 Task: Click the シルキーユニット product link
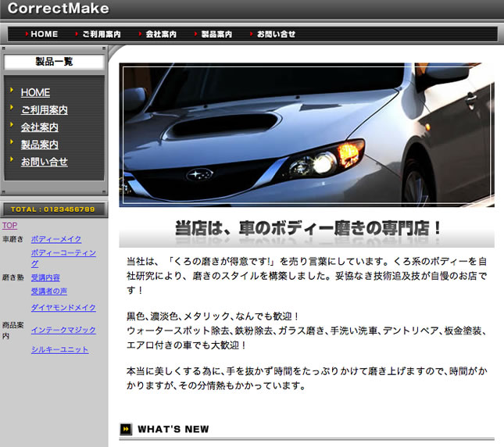[59, 349]
